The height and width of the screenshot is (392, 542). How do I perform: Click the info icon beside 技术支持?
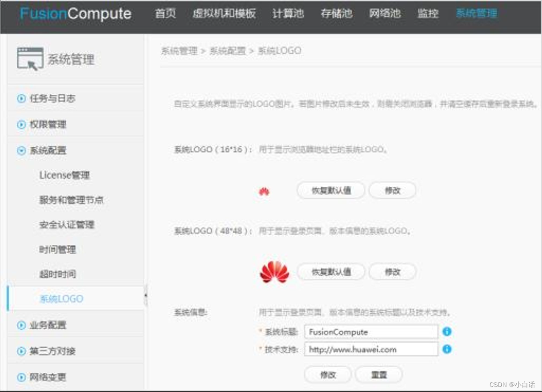pyautogui.click(x=447, y=349)
